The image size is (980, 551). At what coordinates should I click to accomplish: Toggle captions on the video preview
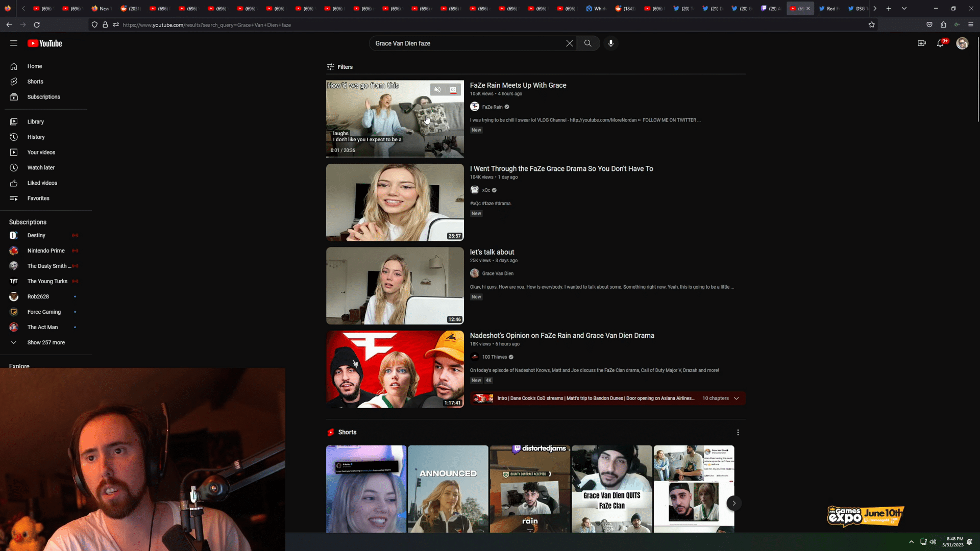[x=453, y=90]
